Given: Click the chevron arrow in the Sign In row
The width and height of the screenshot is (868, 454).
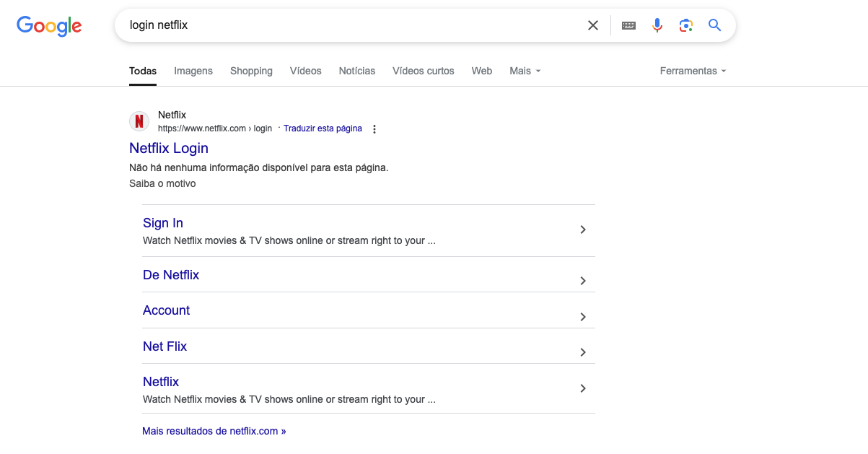Looking at the screenshot, I should click(583, 230).
